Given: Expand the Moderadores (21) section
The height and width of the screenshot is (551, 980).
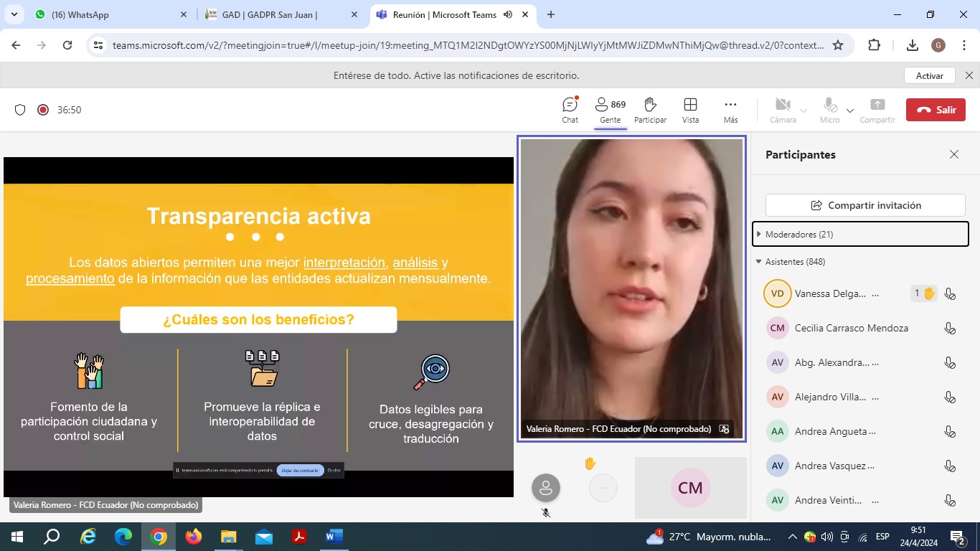Looking at the screenshot, I should coord(759,235).
